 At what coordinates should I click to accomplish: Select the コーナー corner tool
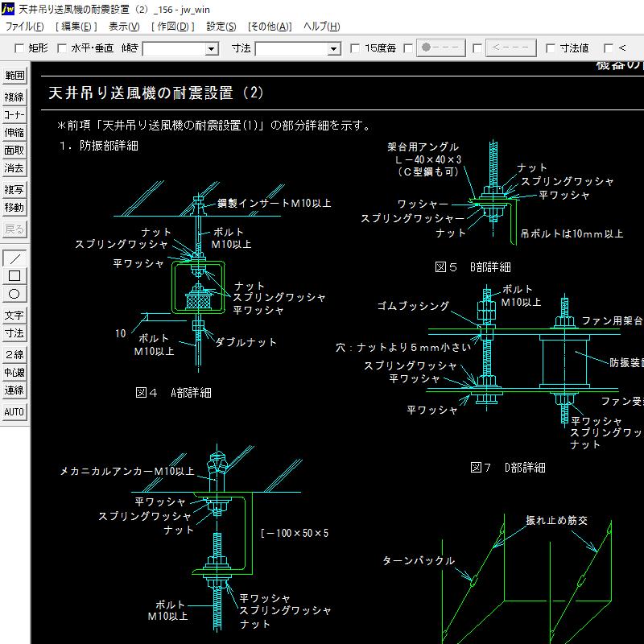[x=14, y=114]
